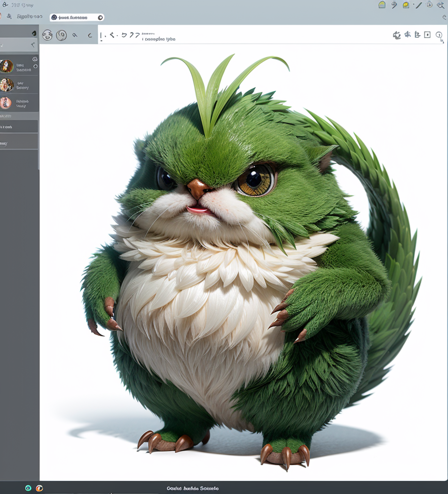Click inside the white search pill field in the top bar
The width and height of the screenshot is (448, 494).
click(x=77, y=17)
